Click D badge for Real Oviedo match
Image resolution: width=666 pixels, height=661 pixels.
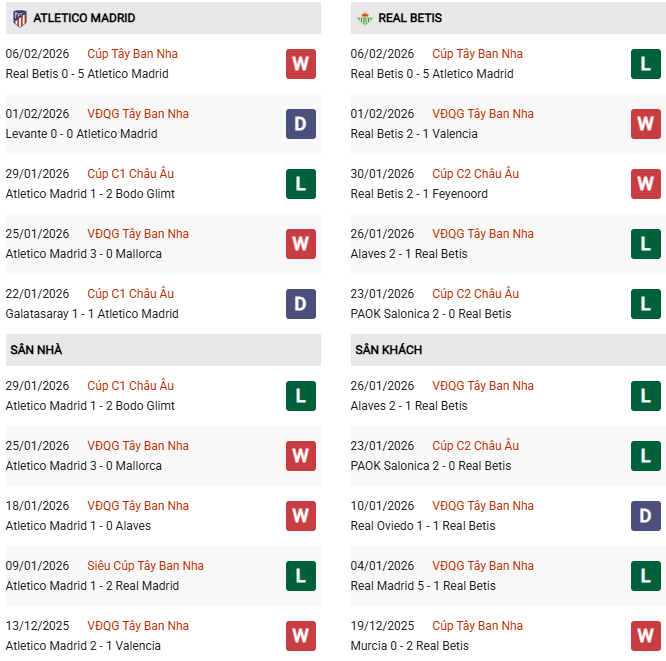pyautogui.click(x=645, y=516)
